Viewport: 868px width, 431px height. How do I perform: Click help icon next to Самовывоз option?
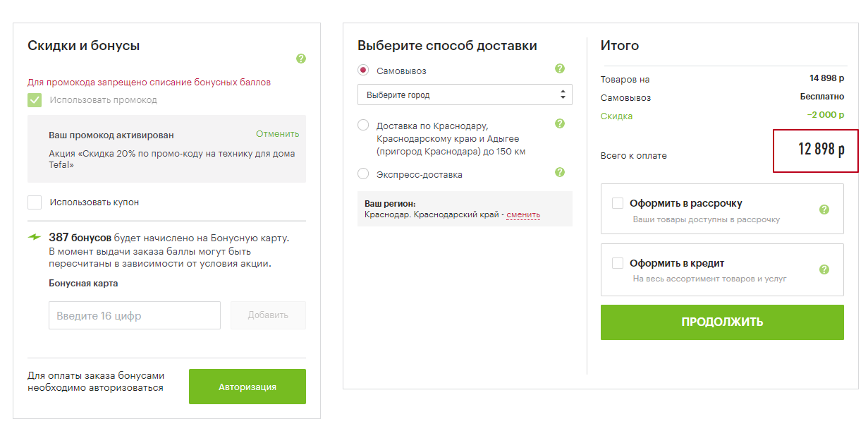click(x=560, y=68)
